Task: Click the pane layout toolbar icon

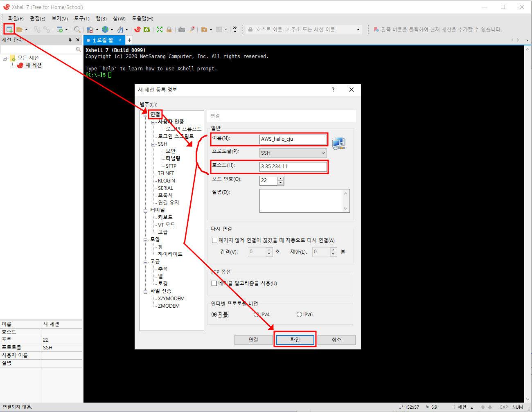Action: click(x=219, y=29)
